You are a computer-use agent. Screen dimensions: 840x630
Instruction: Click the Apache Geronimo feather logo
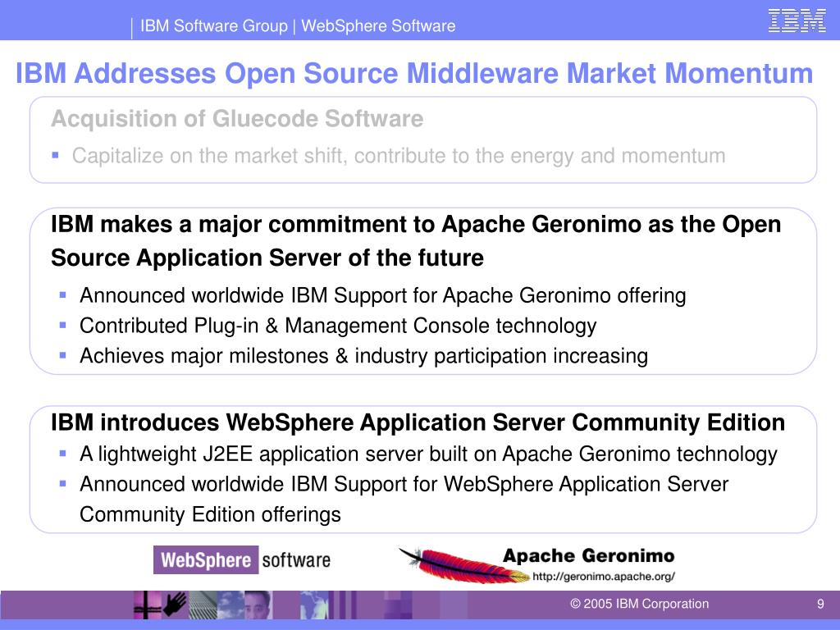[464, 565]
